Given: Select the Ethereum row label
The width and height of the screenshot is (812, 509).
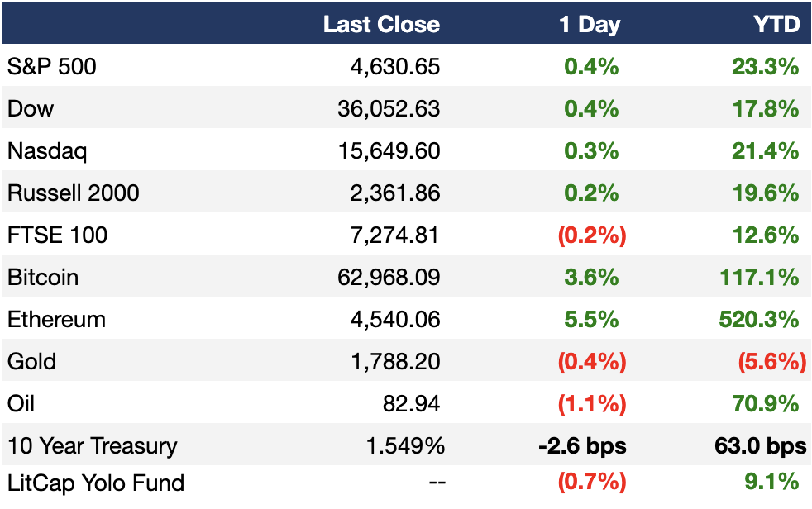Looking at the screenshot, I should (x=56, y=320).
